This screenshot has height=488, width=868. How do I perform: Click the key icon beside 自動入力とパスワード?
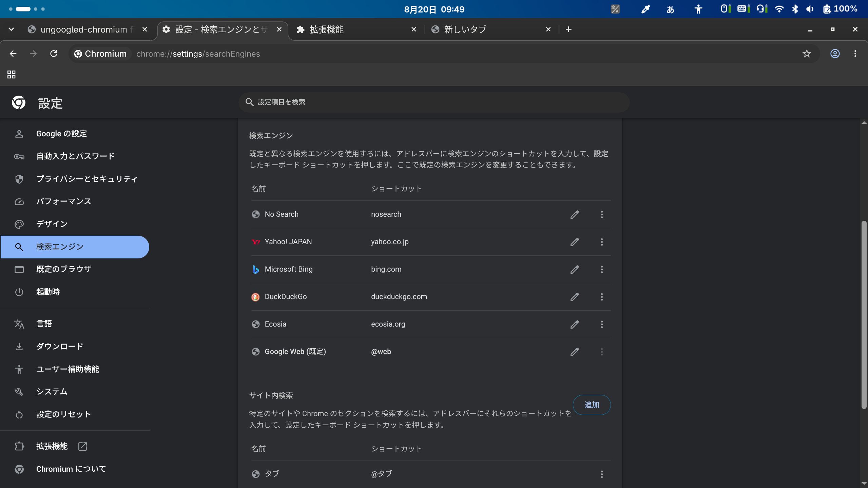[x=19, y=156]
